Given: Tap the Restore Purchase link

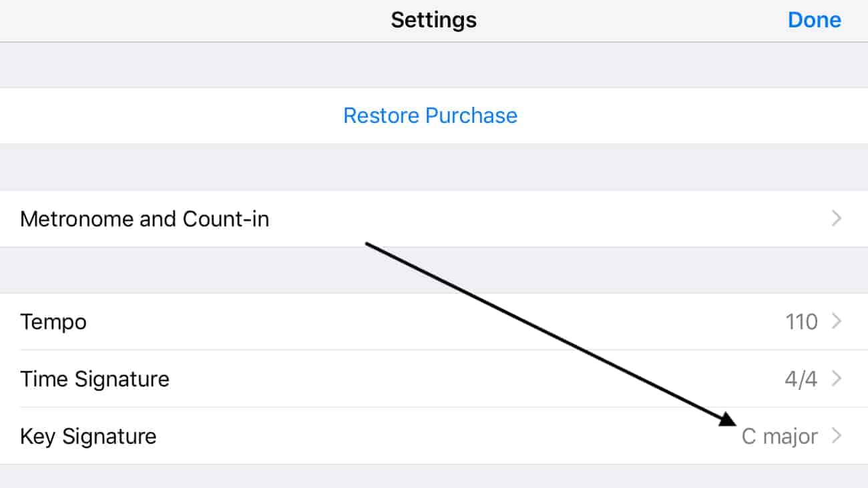Looking at the screenshot, I should 430,115.
